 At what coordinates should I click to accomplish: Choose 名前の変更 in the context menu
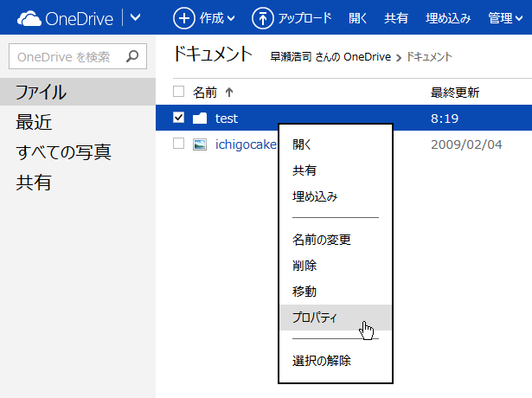[x=336, y=240]
